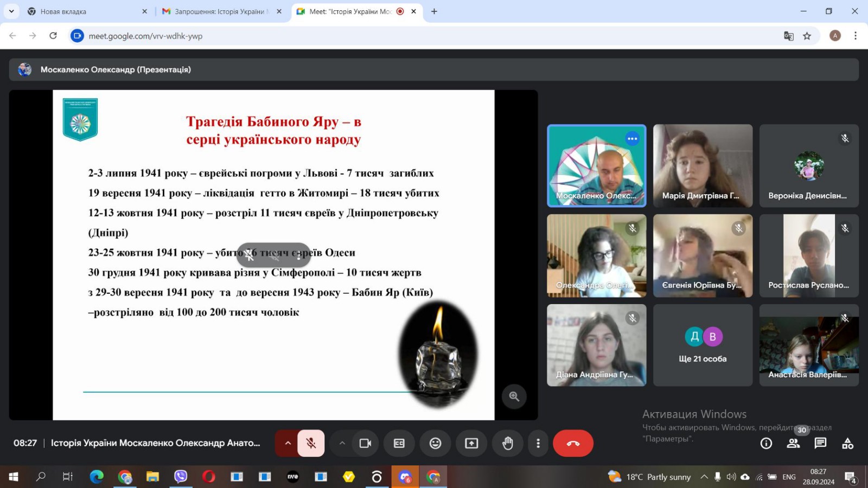
Task: Switch to the Gmail invitation tab
Action: 221,11
